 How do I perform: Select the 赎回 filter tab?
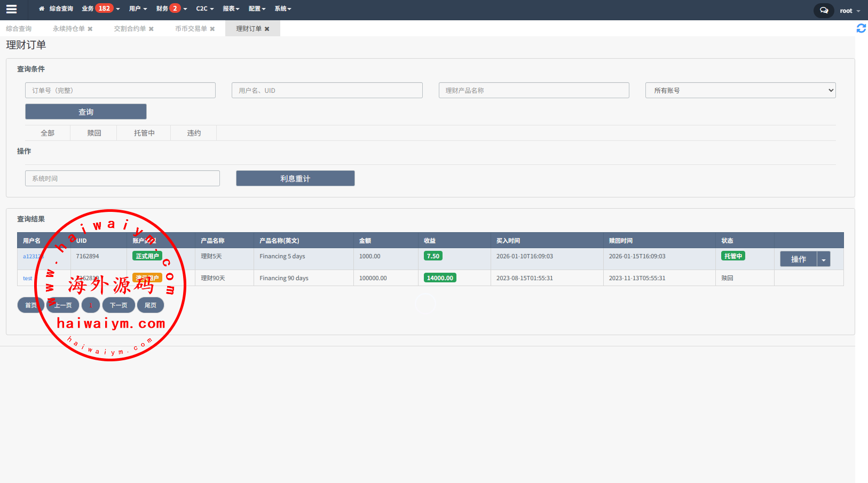click(x=94, y=133)
